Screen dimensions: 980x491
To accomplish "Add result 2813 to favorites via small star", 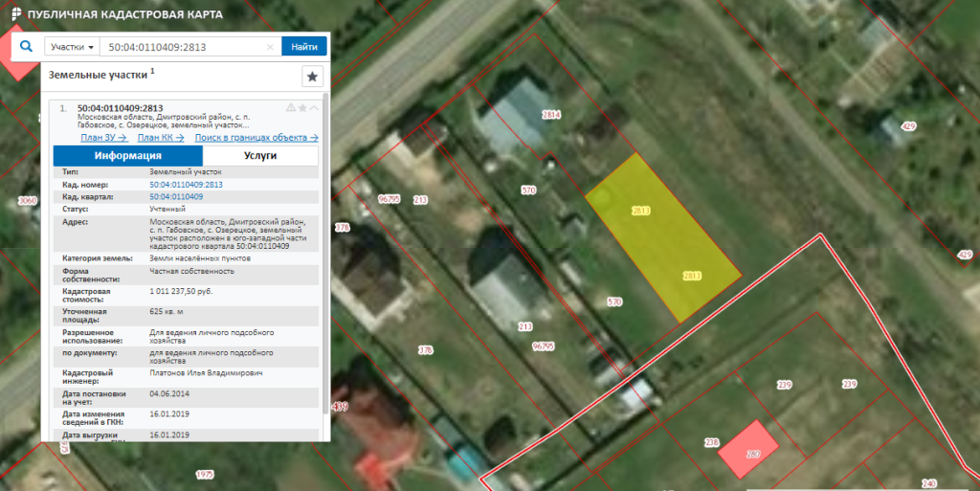I will pyautogui.click(x=302, y=108).
